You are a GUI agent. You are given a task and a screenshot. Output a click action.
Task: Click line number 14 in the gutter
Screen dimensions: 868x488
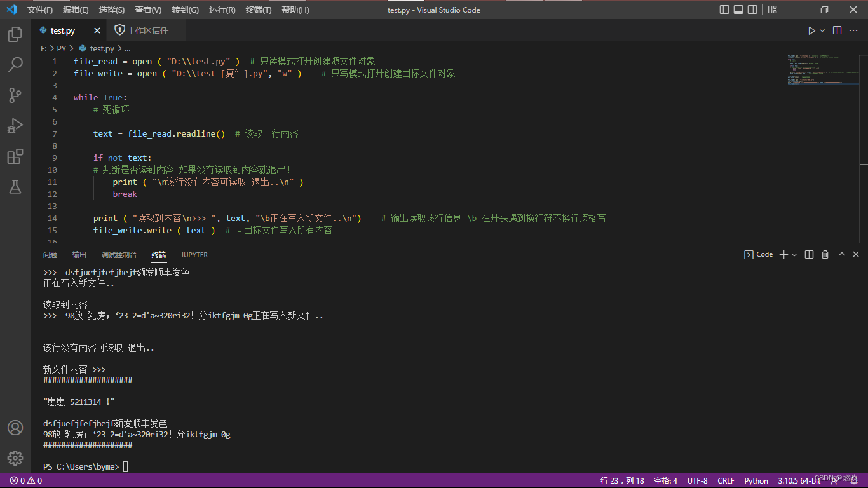53,218
